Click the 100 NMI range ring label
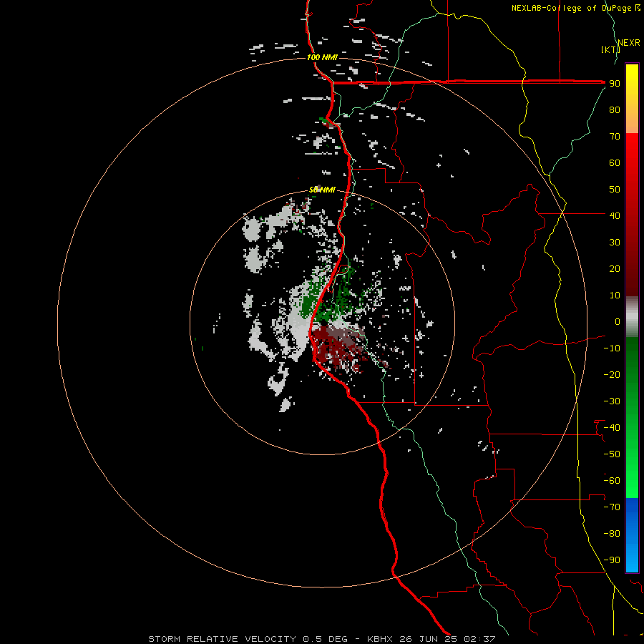644x644 pixels. tap(322, 57)
